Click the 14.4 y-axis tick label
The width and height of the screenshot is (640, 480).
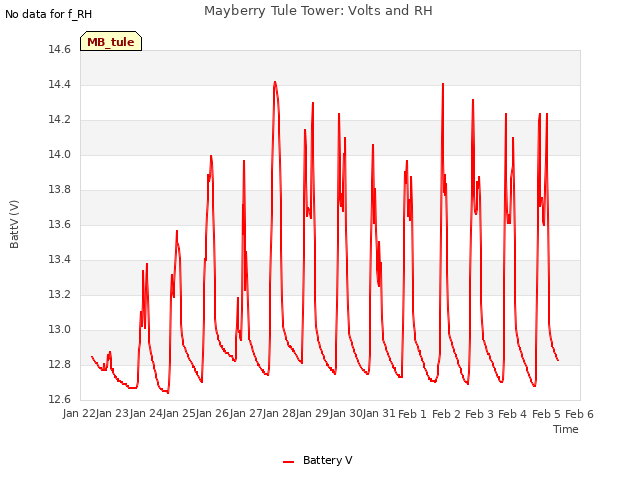(60, 84)
